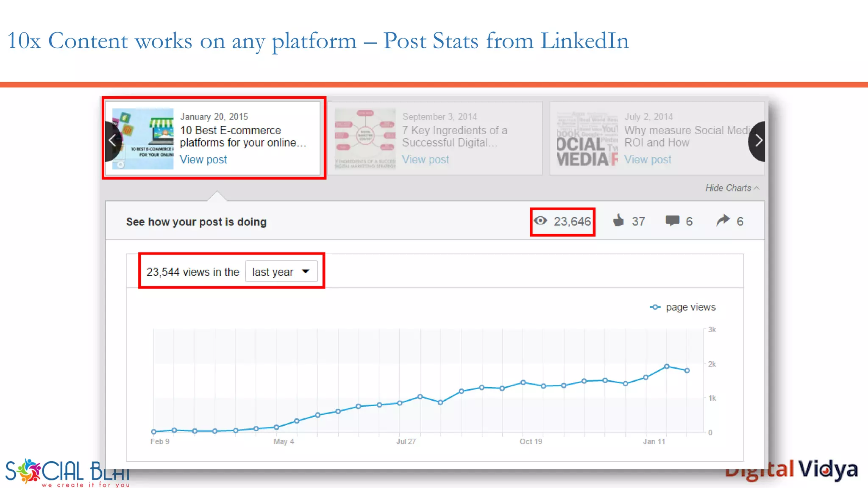868x488 pixels.
Task: Click the '7 Key Ingredients of a Successful Digital' title
Action: click(455, 136)
